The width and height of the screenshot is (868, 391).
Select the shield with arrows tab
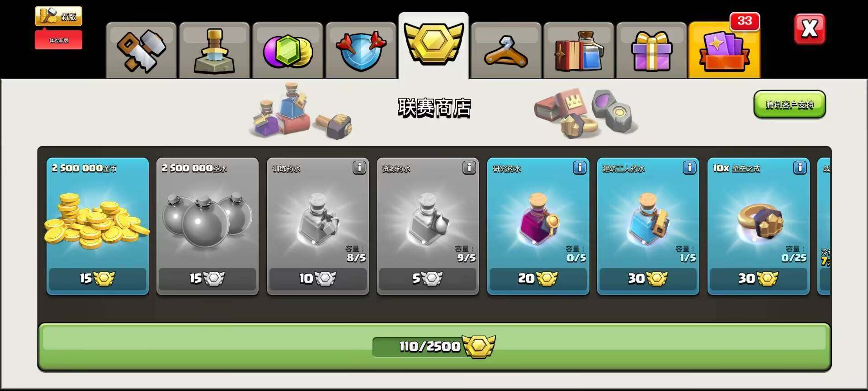click(361, 50)
